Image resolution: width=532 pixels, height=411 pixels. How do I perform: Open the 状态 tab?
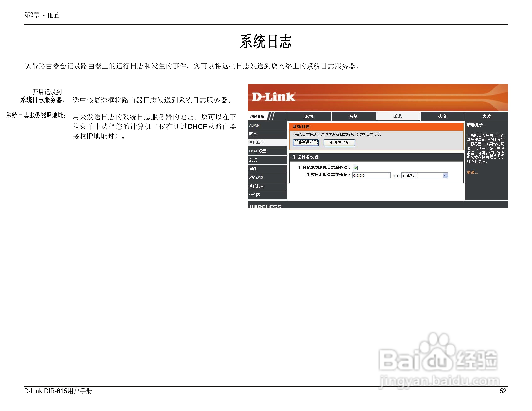[x=442, y=116]
